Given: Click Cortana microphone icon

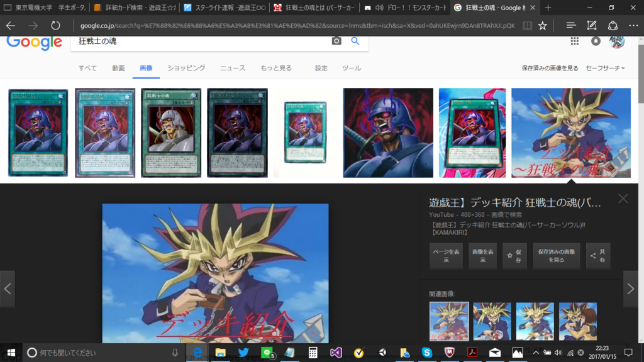Looking at the screenshot, I should (175, 353).
